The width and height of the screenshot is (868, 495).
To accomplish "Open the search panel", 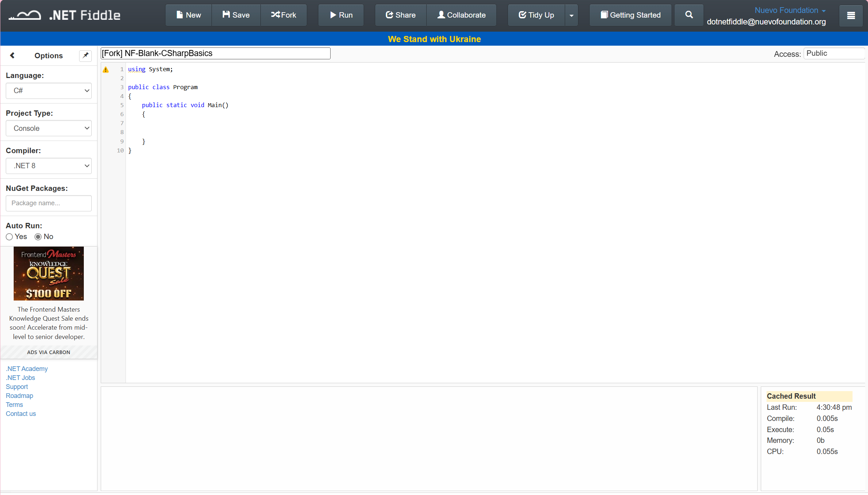I will click(689, 15).
